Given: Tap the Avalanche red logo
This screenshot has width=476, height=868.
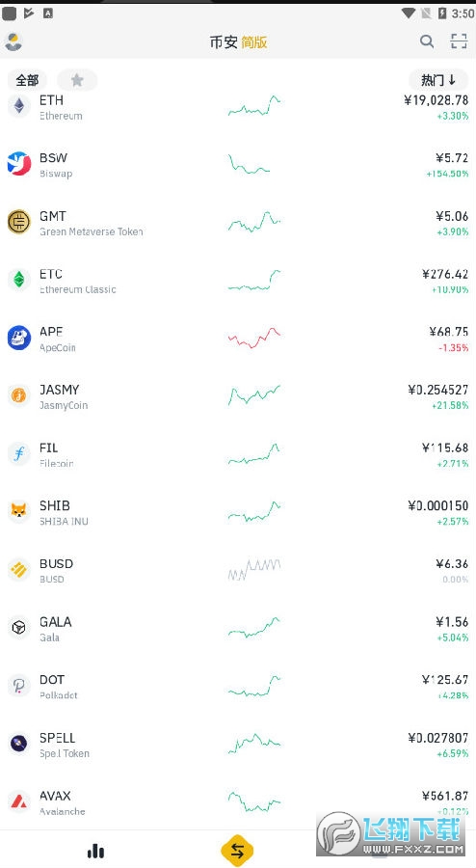Looking at the screenshot, I should (x=19, y=801).
